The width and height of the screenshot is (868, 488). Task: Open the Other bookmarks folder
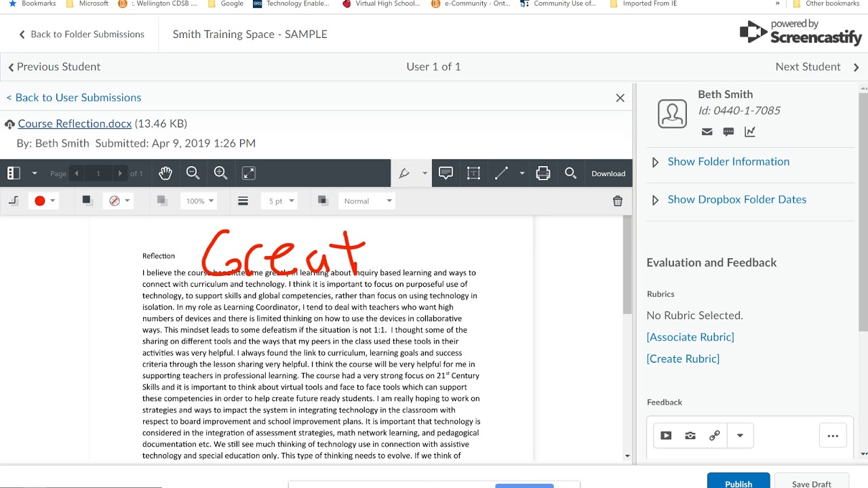[826, 3]
